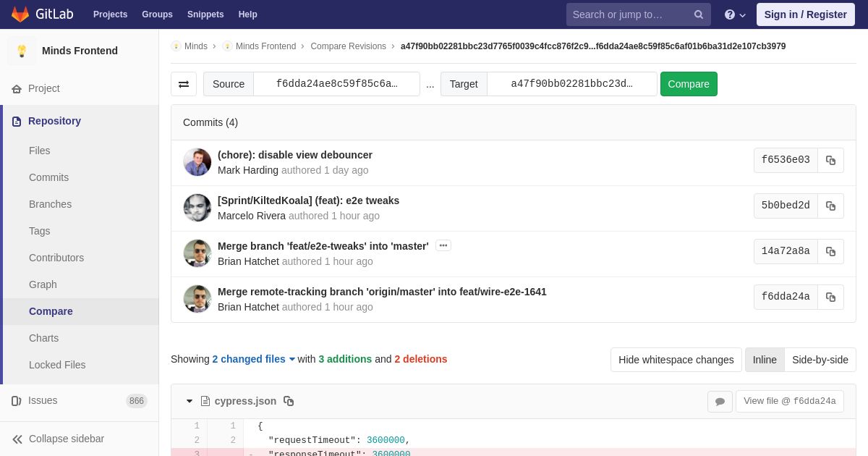Image resolution: width=868 pixels, height=456 pixels.
Task: Click the Repository icon in sidebar
Action: pyautogui.click(x=17, y=121)
